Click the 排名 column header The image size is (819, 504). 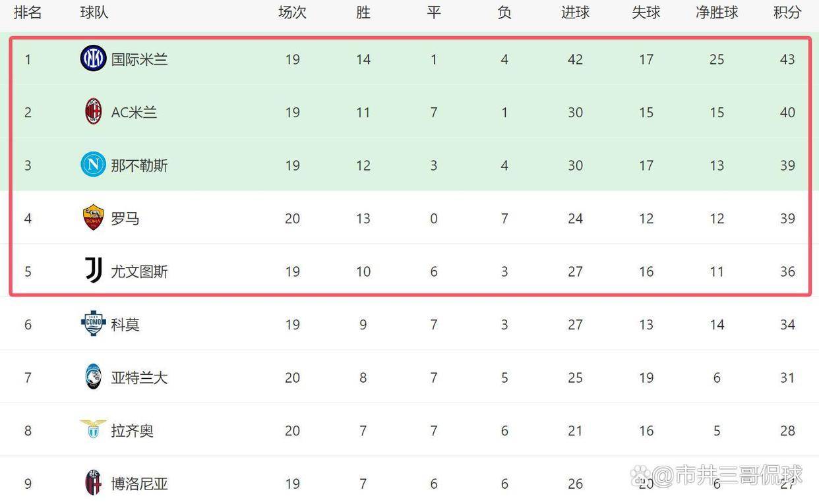click(x=28, y=13)
